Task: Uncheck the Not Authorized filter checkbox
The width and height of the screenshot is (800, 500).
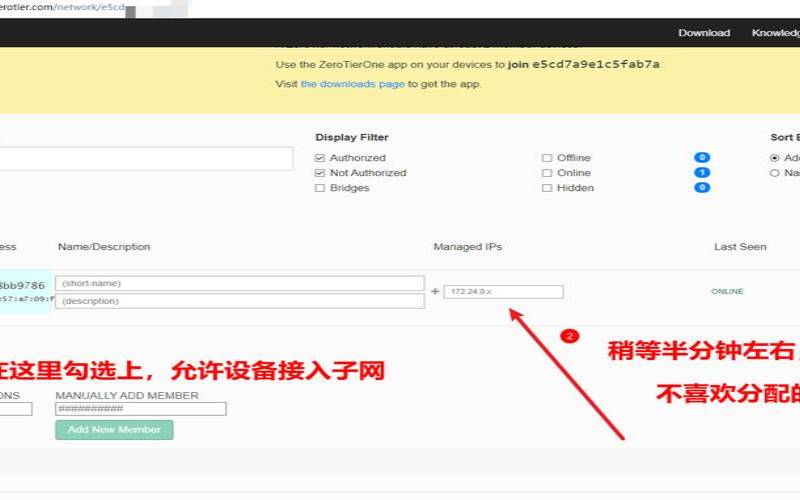Action: click(x=320, y=173)
